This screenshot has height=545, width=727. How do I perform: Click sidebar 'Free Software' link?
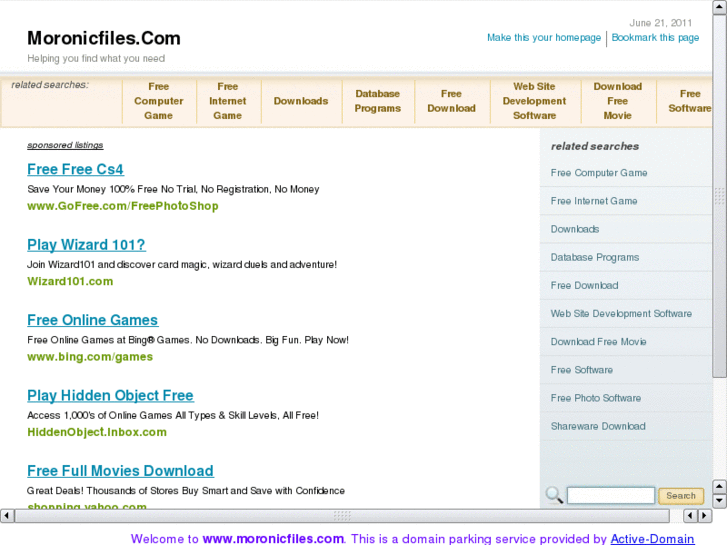(581, 370)
